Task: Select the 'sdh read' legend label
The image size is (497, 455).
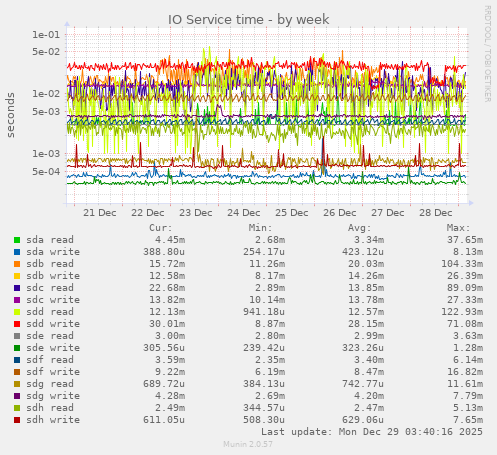Action: tap(50, 408)
